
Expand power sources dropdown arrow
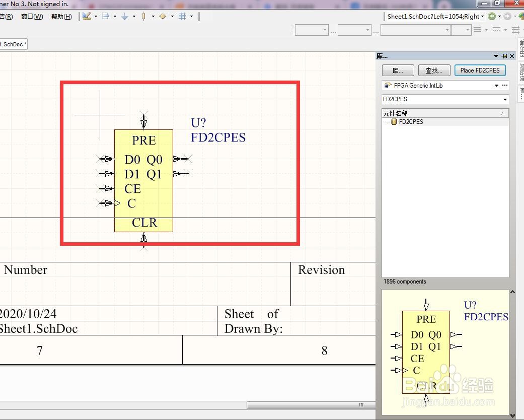pyautogui.click(x=134, y=16)
